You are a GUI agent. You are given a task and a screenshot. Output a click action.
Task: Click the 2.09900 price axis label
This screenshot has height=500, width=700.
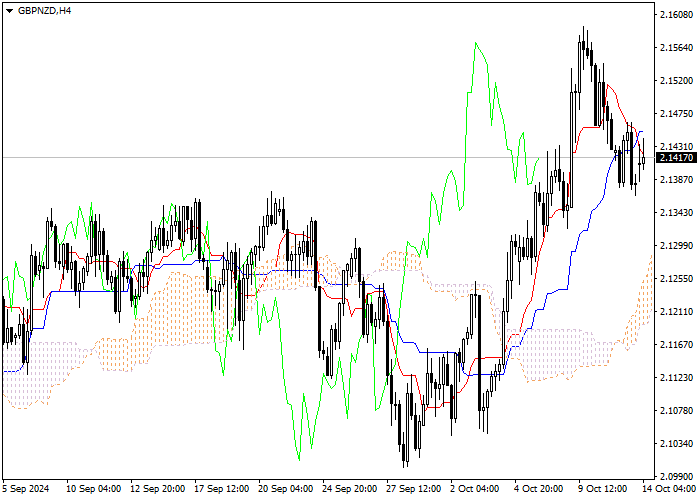pyautogui.click(x=676, y=476)
